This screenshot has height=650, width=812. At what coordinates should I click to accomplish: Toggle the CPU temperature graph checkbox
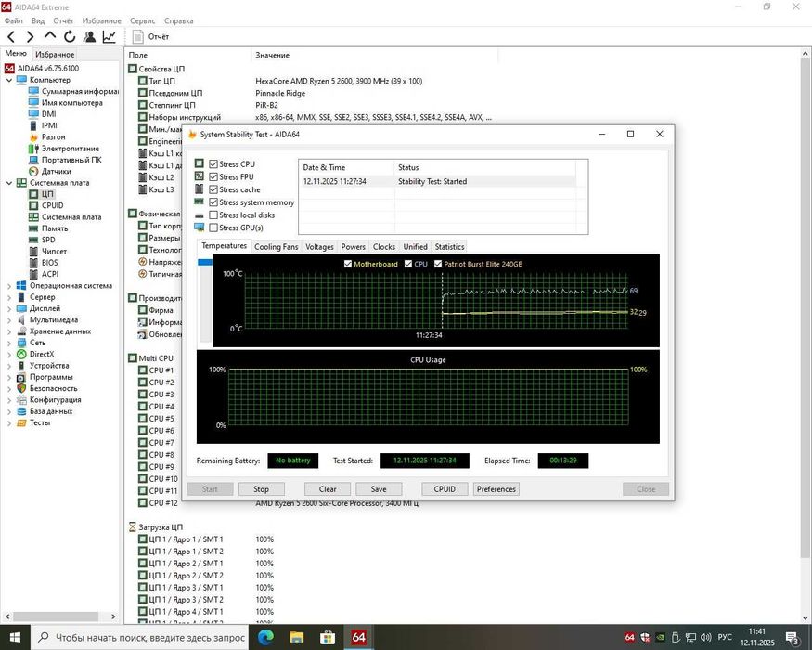coord(408,264)
